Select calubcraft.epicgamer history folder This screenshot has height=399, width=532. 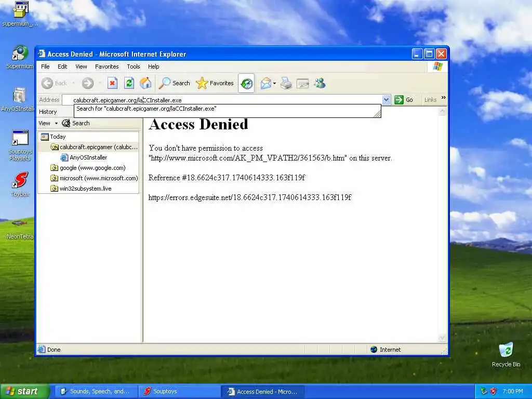click(x=94, y=147)
